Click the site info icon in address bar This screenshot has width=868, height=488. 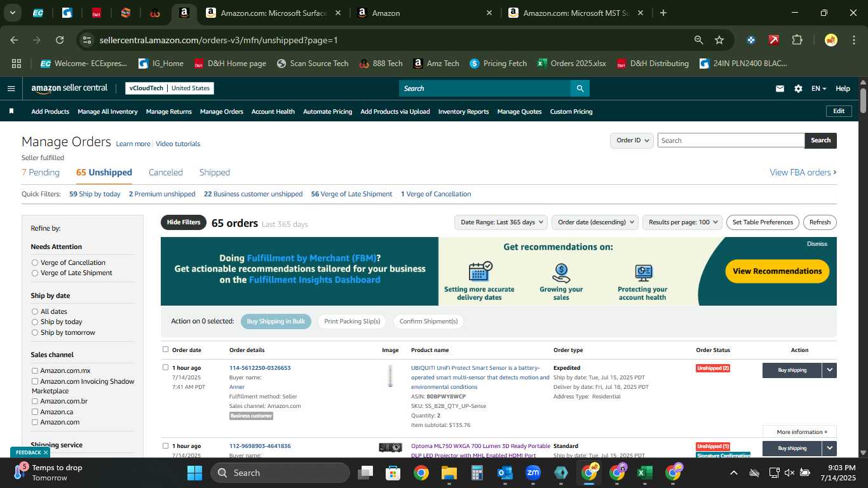point(88,40)
